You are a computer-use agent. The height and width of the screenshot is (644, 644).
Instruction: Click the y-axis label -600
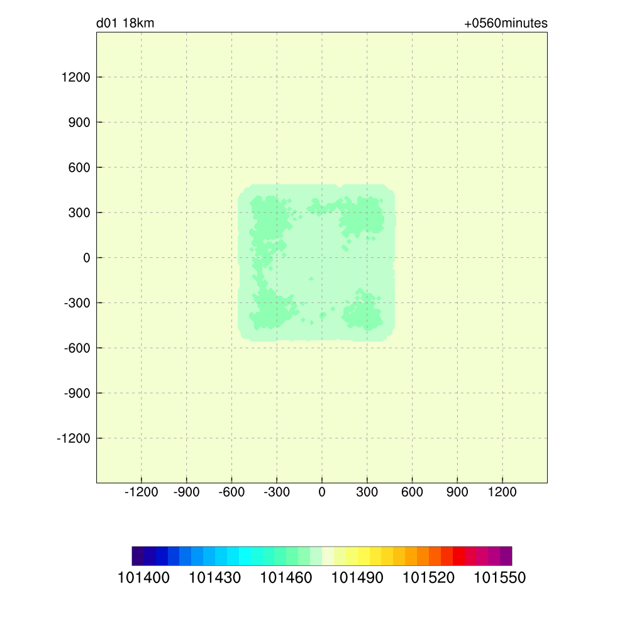pyautogui.click(x=77, y=348)
